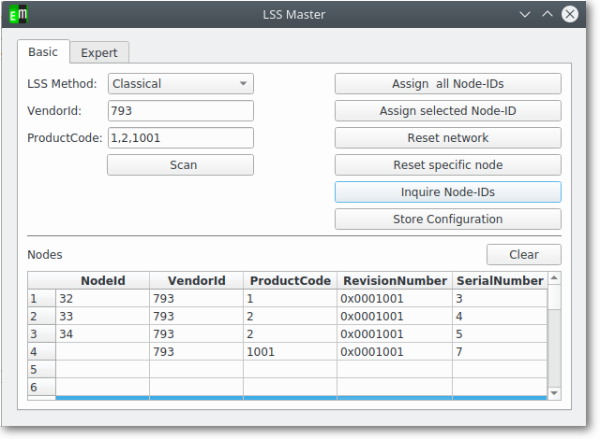Screen dimensions: 600x440
Task: Click the scrollbar down arrow in table
Action: [554, 393]
